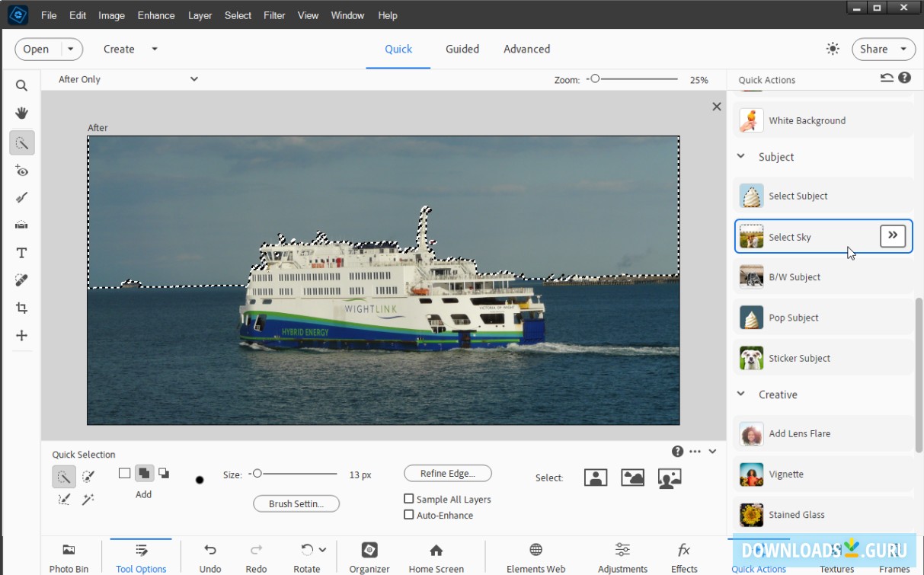
Task: Expand the Open button dropdown arrow
Action: click(x=71, y=49)
